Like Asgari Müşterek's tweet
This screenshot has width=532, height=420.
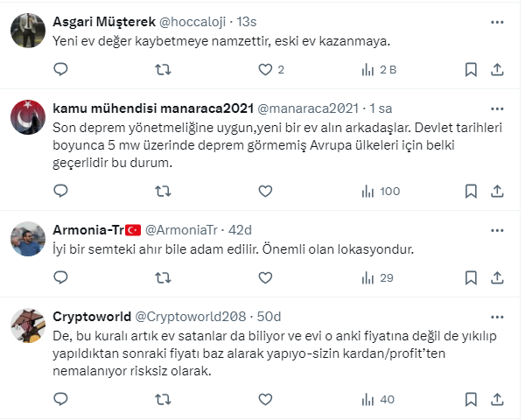tap(266, 69)
